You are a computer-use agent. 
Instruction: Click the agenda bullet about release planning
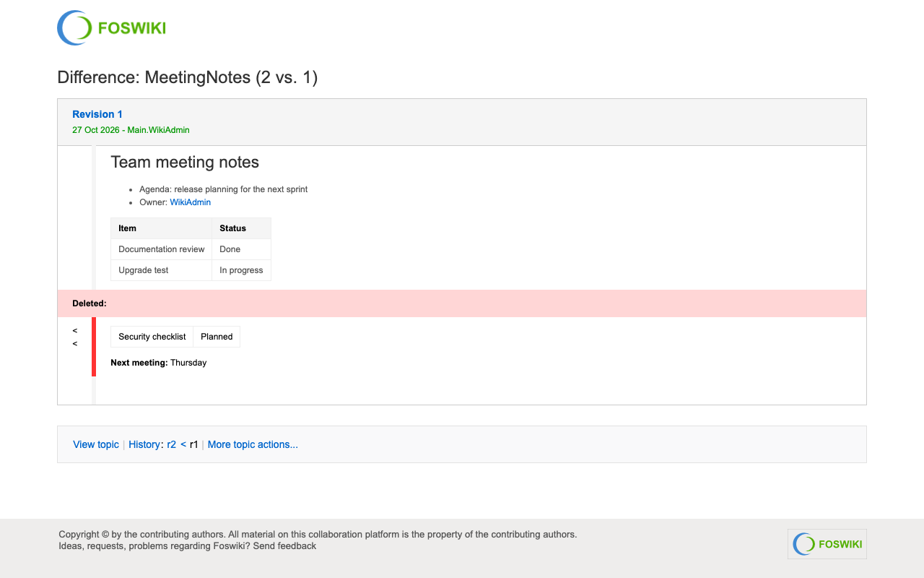pos(224,189)
